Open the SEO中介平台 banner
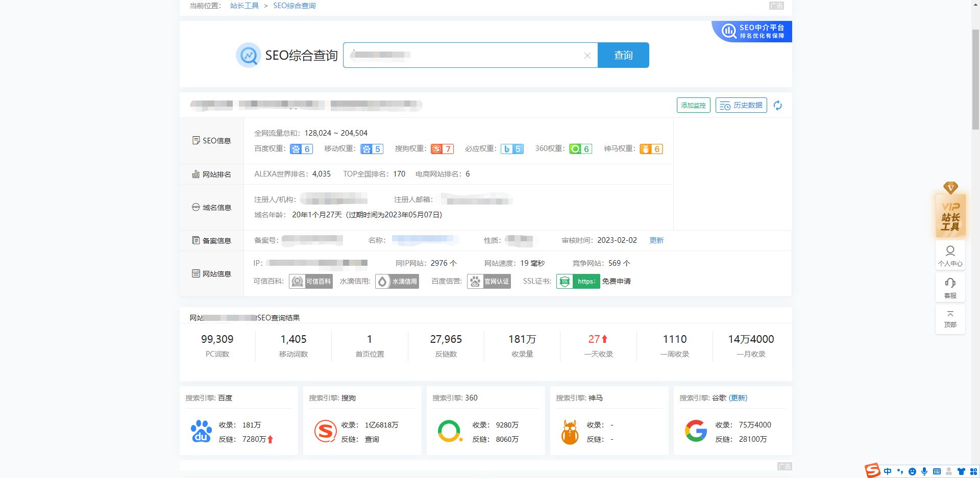980x478 pixels. pyautogui.click(x=752, y=32)
